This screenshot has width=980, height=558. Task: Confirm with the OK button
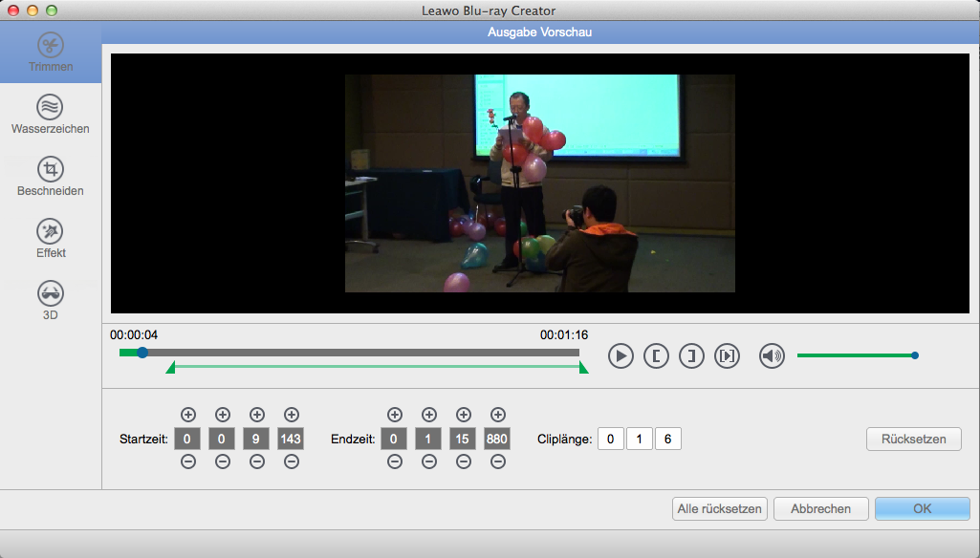pos(922,508)
